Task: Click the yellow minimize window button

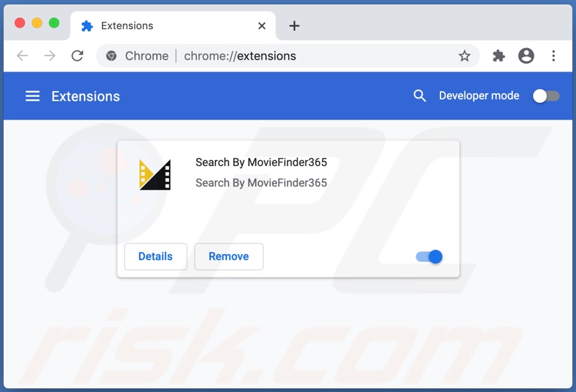Action: (36, 23)
